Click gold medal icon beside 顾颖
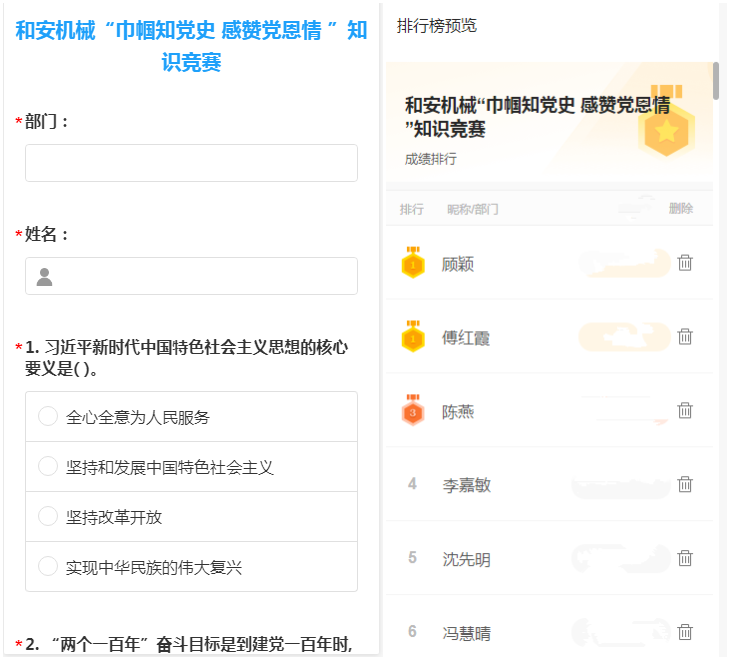Screen dimensions: 730x660 point(413,263)
